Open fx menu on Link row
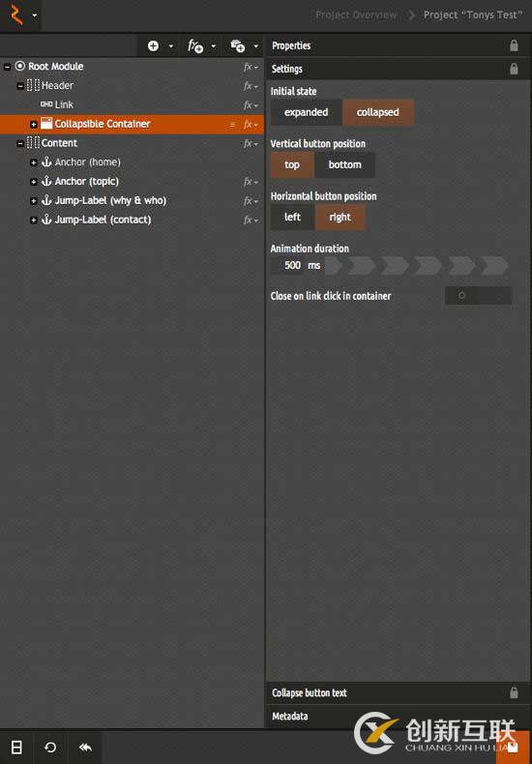The width and height of the screenshot is (532, 764). coord(251,105)
